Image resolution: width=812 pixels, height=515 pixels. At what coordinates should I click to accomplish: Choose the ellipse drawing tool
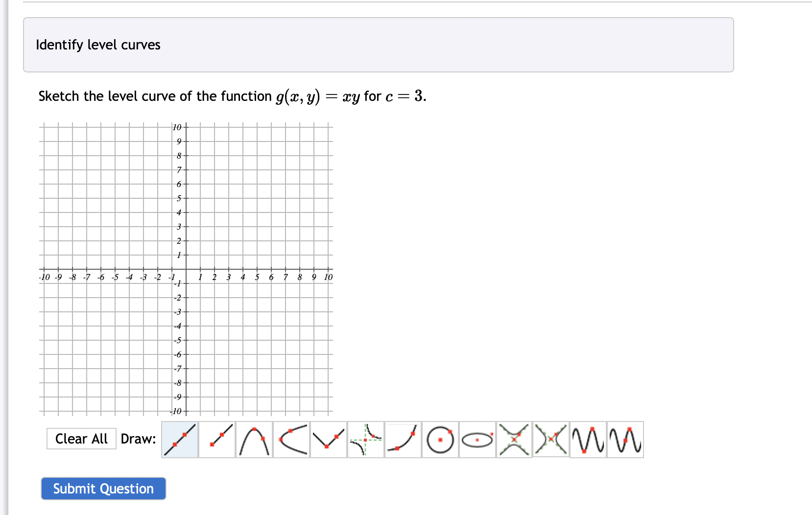click(478, 439)
